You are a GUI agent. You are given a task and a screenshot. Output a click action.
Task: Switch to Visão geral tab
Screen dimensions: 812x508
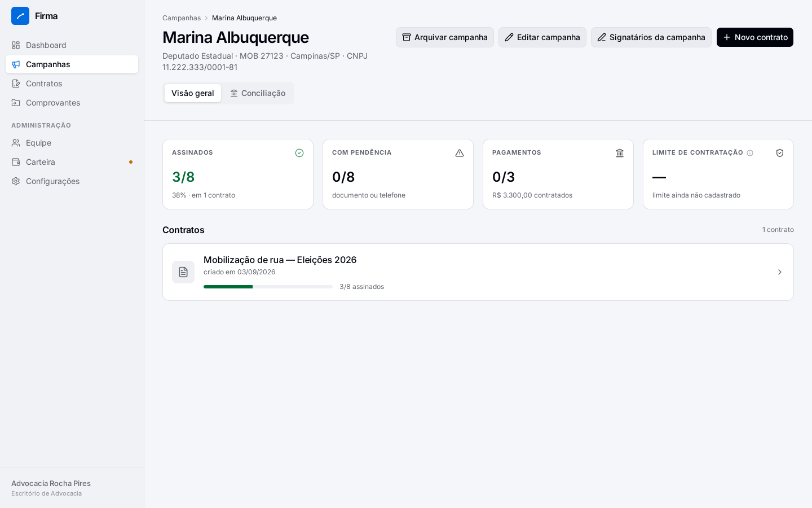(193, 93)
